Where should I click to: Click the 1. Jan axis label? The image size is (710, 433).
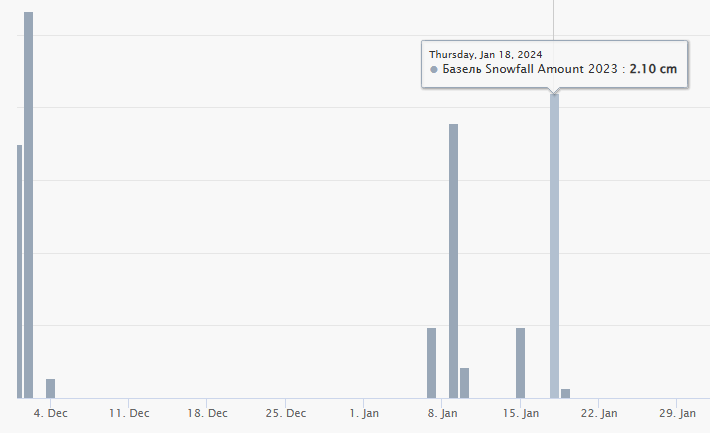(364, 412)
